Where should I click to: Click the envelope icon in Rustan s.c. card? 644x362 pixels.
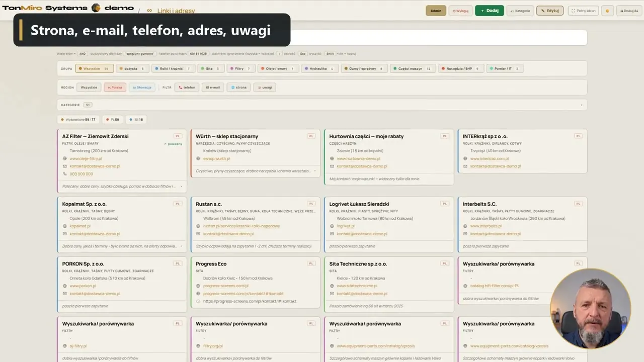point(198,234)
